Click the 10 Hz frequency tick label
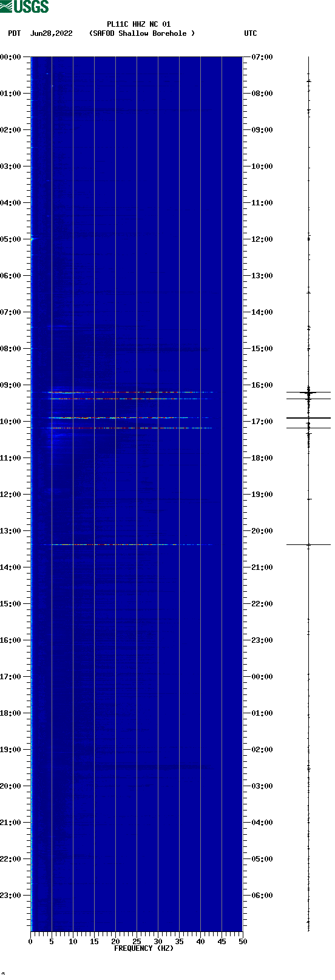This screenshot has width=335, height=980. 73,942
